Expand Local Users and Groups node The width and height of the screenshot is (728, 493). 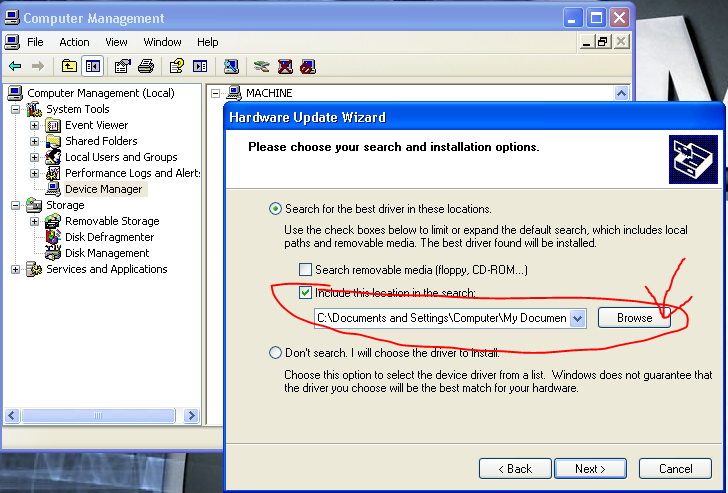coord(34,157)
